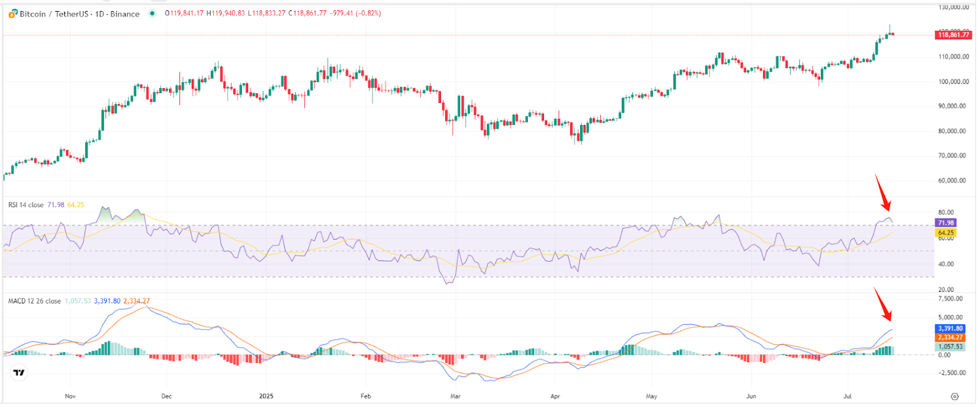The width and height of the screenshot is (980, 407).
Task: Click the 2,334.27 value in MACD legend
Action: coord(137,301)
